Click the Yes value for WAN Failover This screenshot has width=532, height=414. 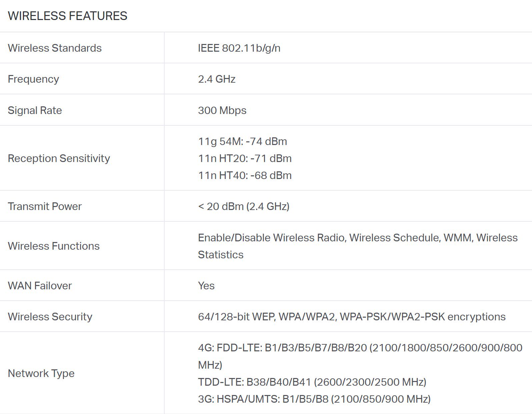point(206,286)
